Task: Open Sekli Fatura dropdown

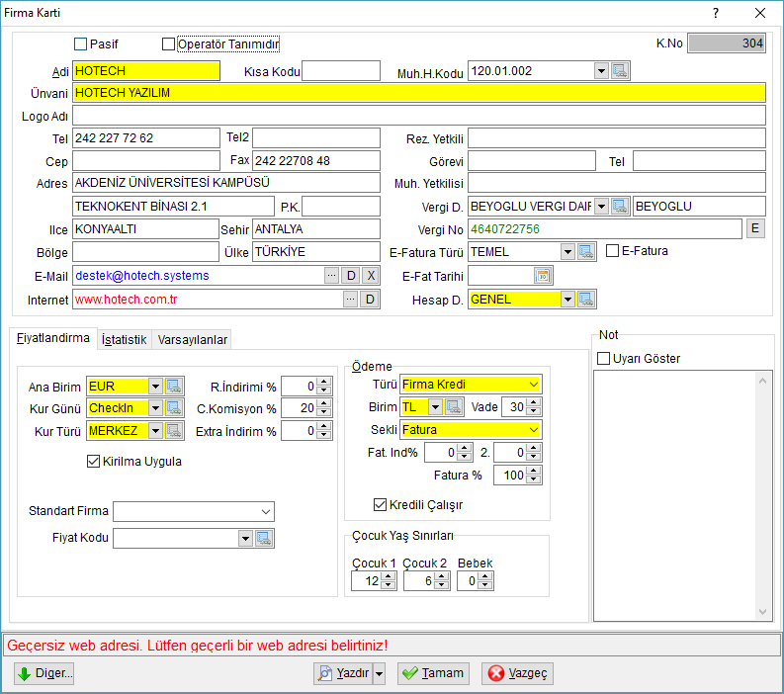Action: pyautogui.click(x=534, y=429)
